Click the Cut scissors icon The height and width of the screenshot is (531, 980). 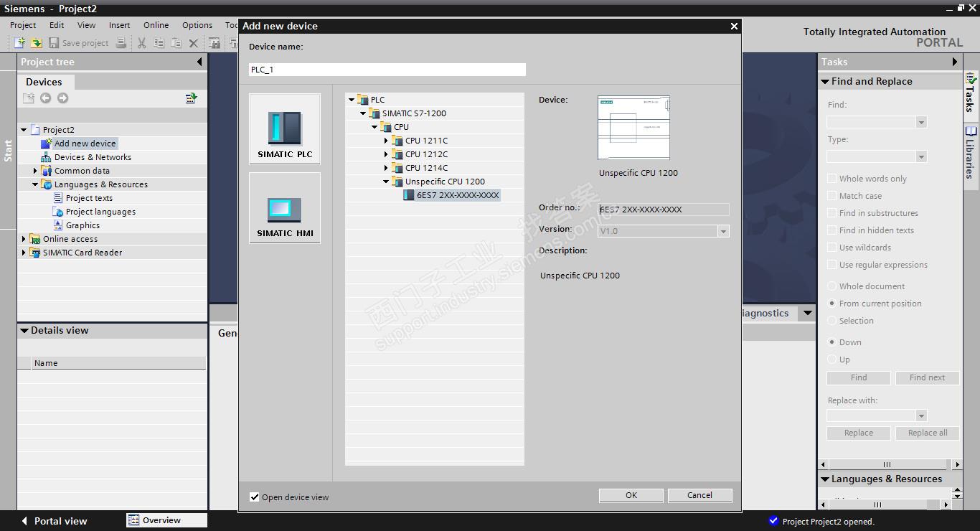(x=141, y=43)
